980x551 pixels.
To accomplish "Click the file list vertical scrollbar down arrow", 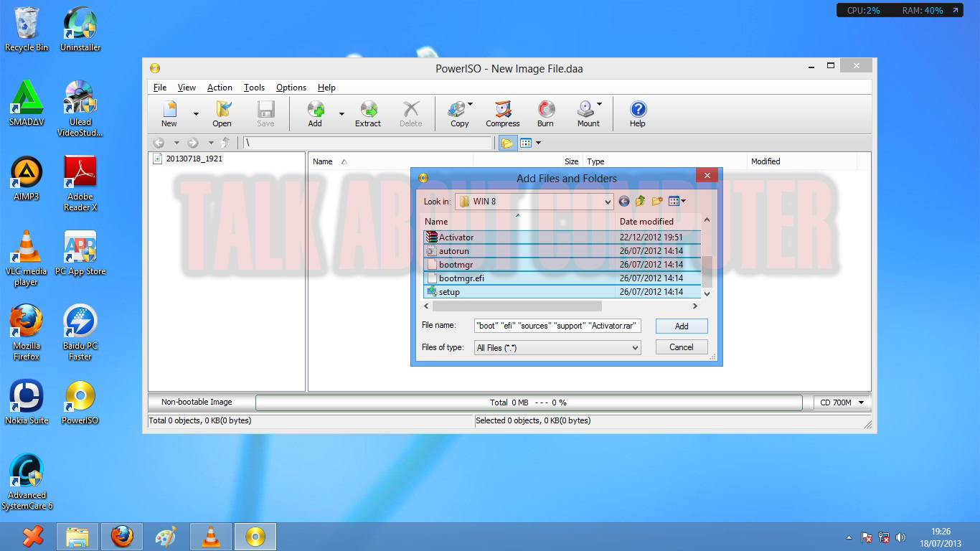I will 707,293.
